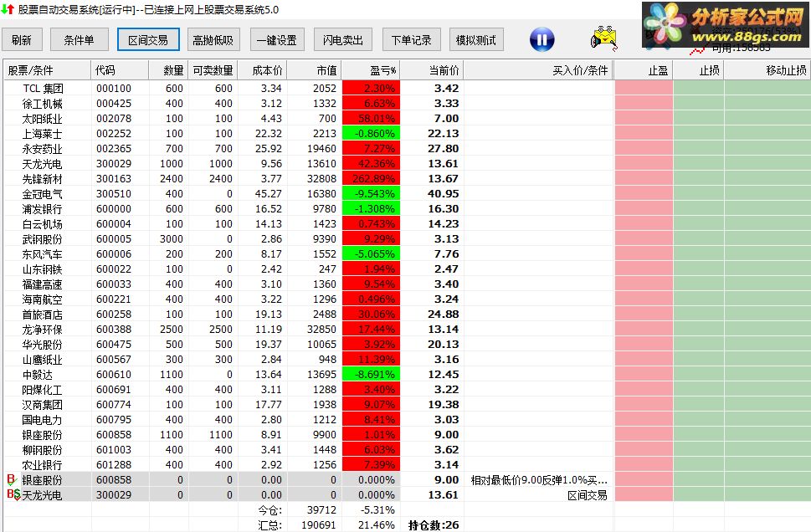The width and height of the screenshot is (811, 532).
Task: Click the 市值 column header
Action: (x=314, y=70)
